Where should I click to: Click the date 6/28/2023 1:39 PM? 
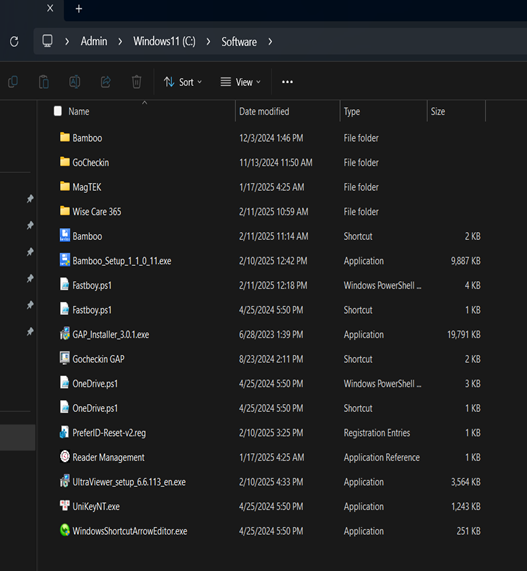[x=271, y=334]
